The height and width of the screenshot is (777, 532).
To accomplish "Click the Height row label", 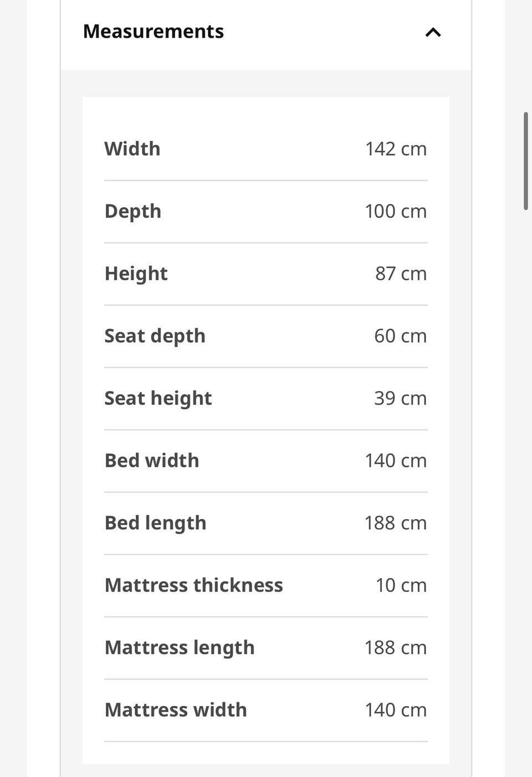I will click(x=136, y=274).
